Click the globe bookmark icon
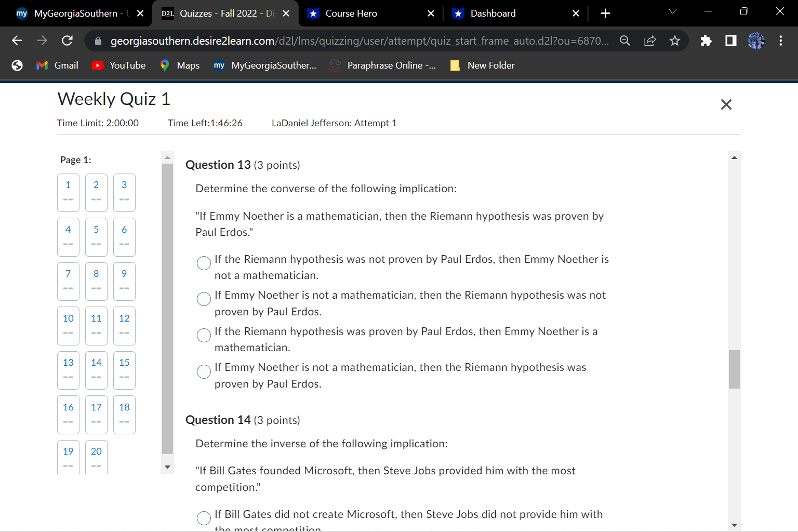This screenshot has width=798, height=532. click(17, 65)
